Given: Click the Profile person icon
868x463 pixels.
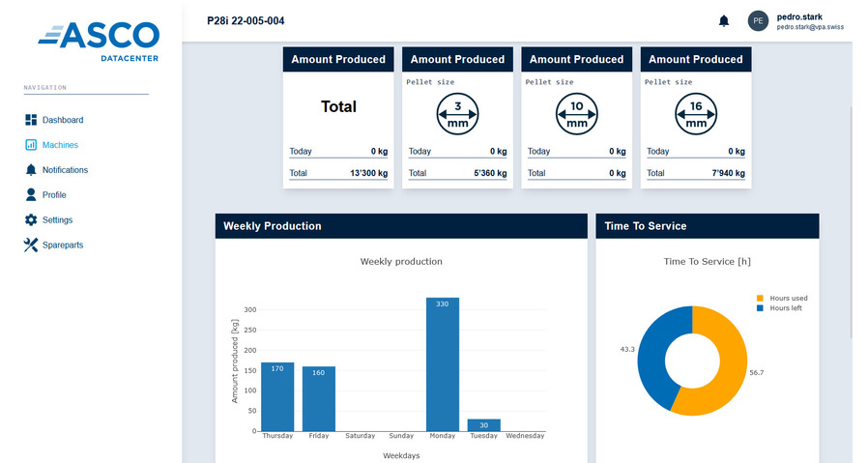Looking at the screenshot, I should pyautogui.click(x=31, y=194).
